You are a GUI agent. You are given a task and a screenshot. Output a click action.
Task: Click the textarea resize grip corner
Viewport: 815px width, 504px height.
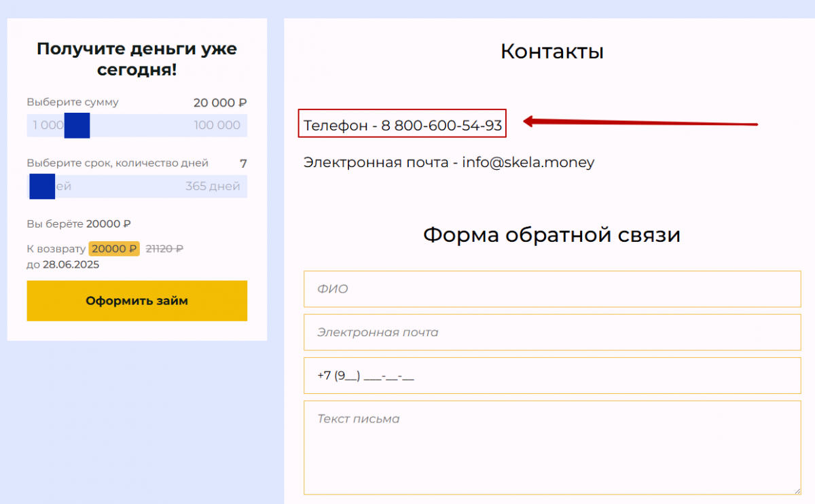coord(797,490)
